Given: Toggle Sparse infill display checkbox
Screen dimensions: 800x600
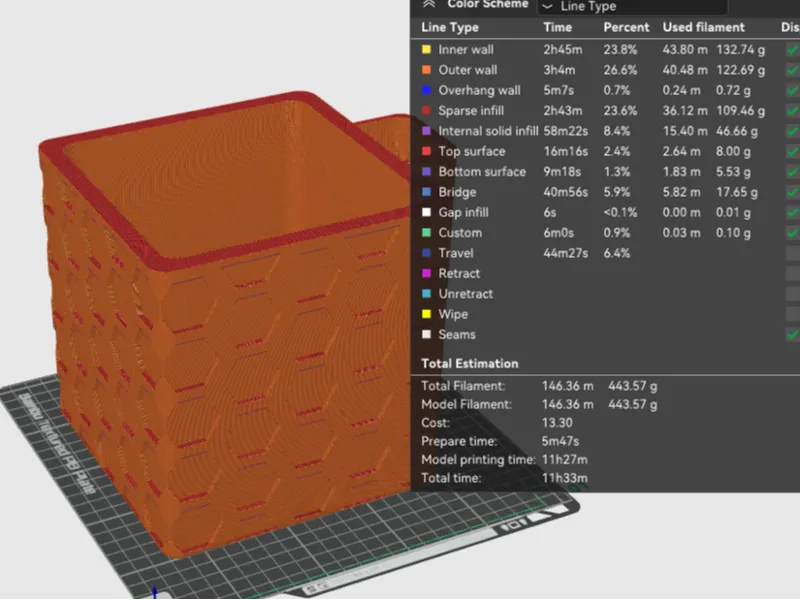Looking at the screenshot, I should [x=792, y=111].
